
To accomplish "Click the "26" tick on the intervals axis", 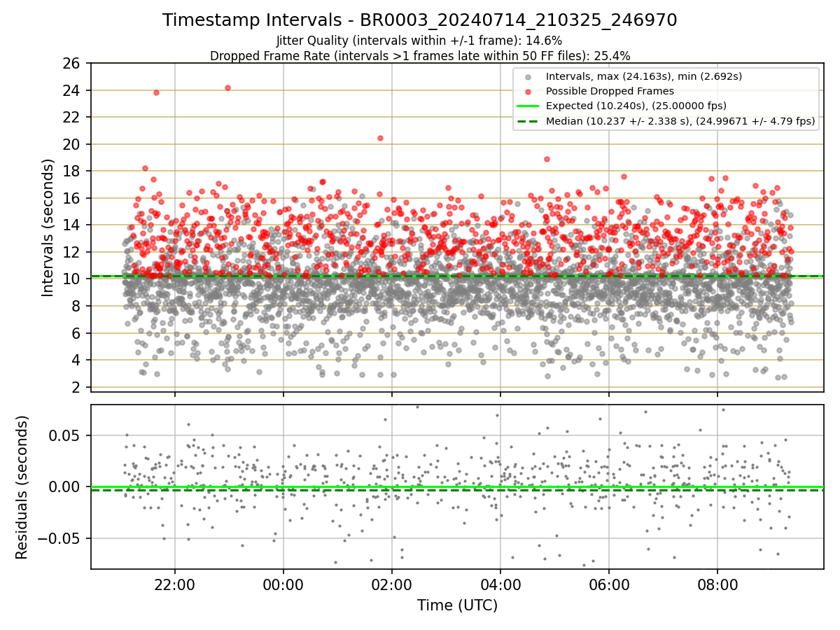I will [71, 64].
